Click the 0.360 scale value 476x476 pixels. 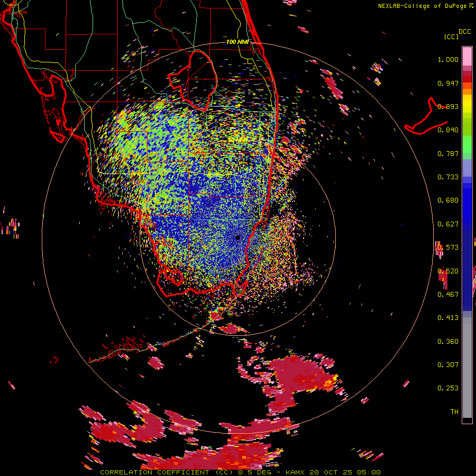pyautogui.click(x=448, y=342)
